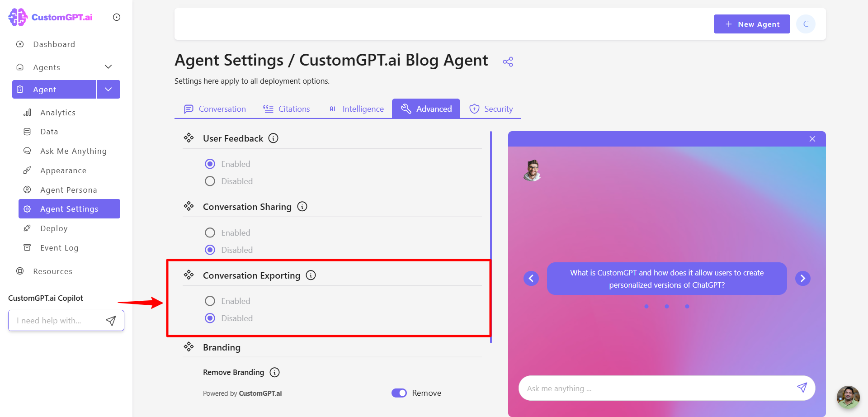Click the share icon beside the title
This screenshot has height=417, width=868.
point(508,62)
